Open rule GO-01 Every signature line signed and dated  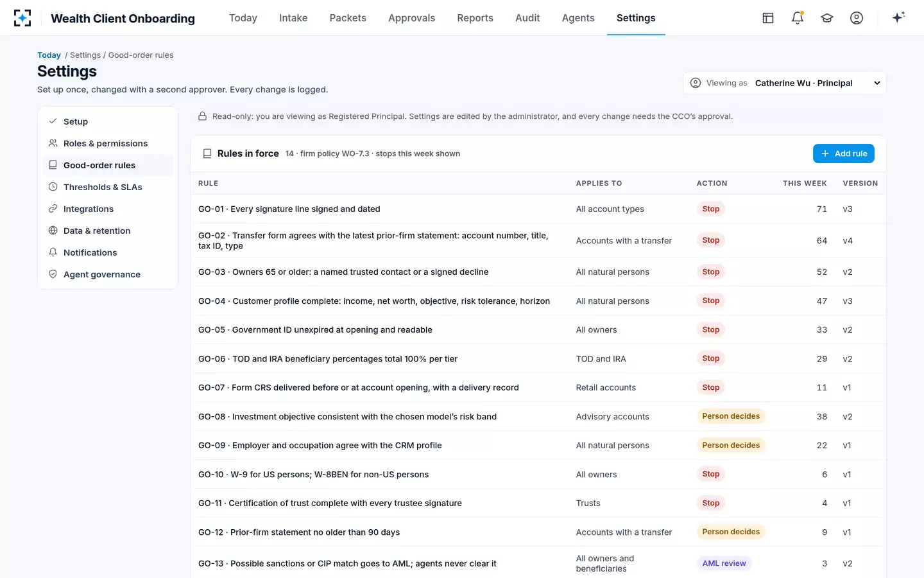(x=289, y=209)
